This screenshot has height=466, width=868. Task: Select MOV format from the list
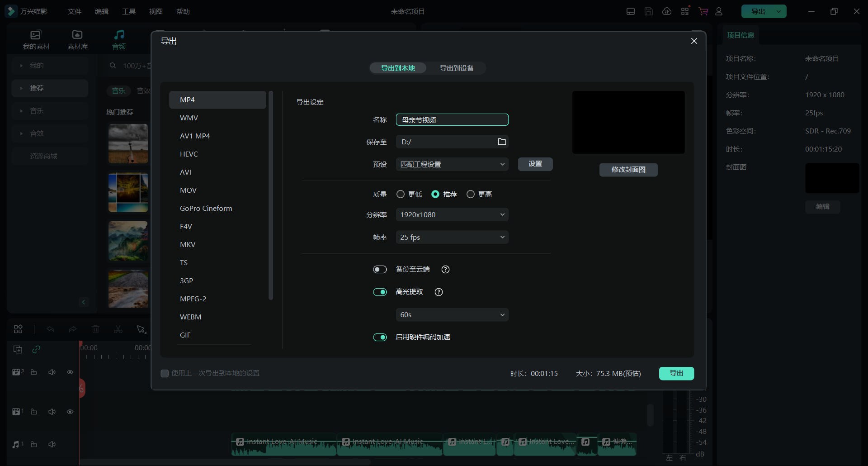tap(188, 190)
